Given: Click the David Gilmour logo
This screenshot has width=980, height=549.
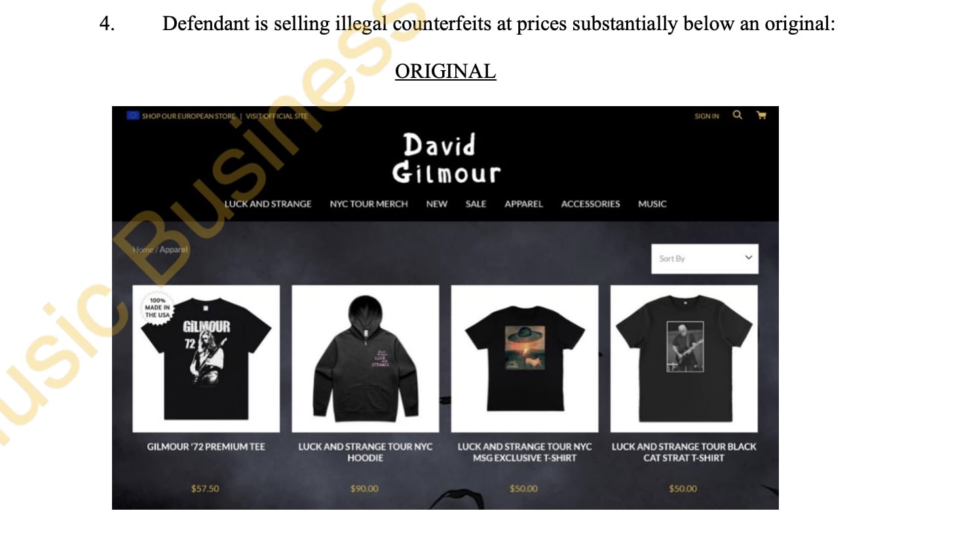Looking at the screenshot, I should coord(446,158).
